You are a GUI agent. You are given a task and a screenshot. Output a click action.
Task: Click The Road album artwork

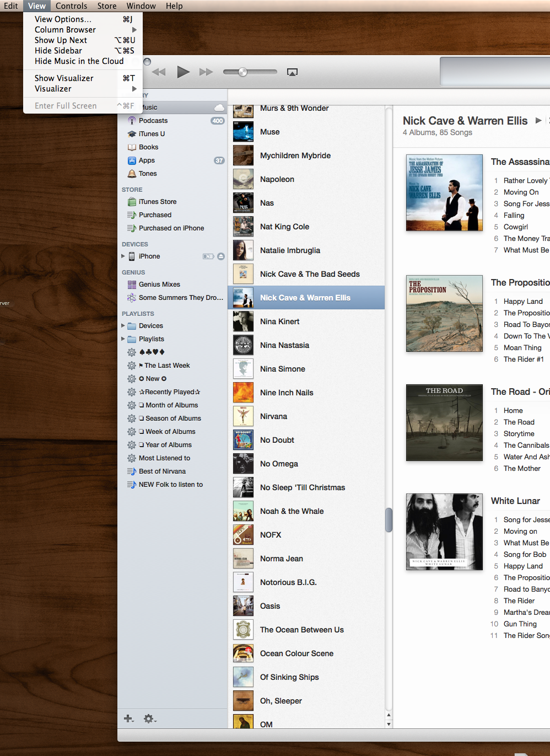point(444,422)
